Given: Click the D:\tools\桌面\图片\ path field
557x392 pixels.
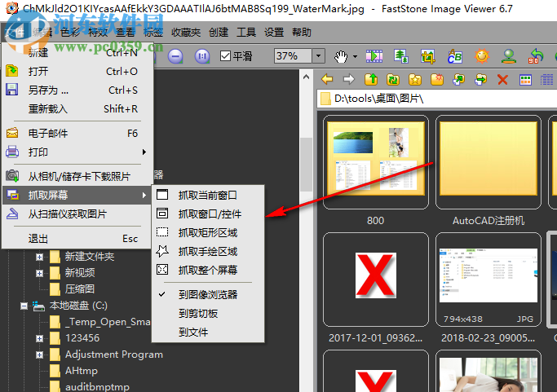Looking at the screenshot, I should (x=437, y=99).
